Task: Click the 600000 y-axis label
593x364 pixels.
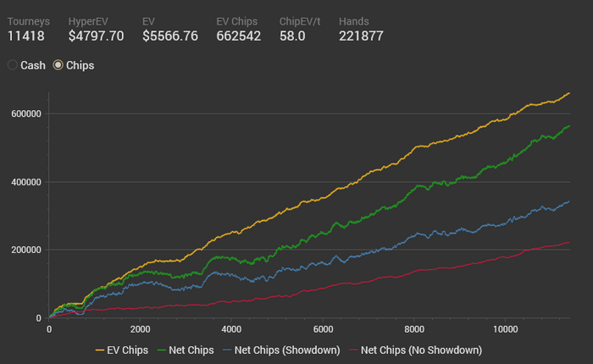Action: pyautogui.click(x=26, y=113)
